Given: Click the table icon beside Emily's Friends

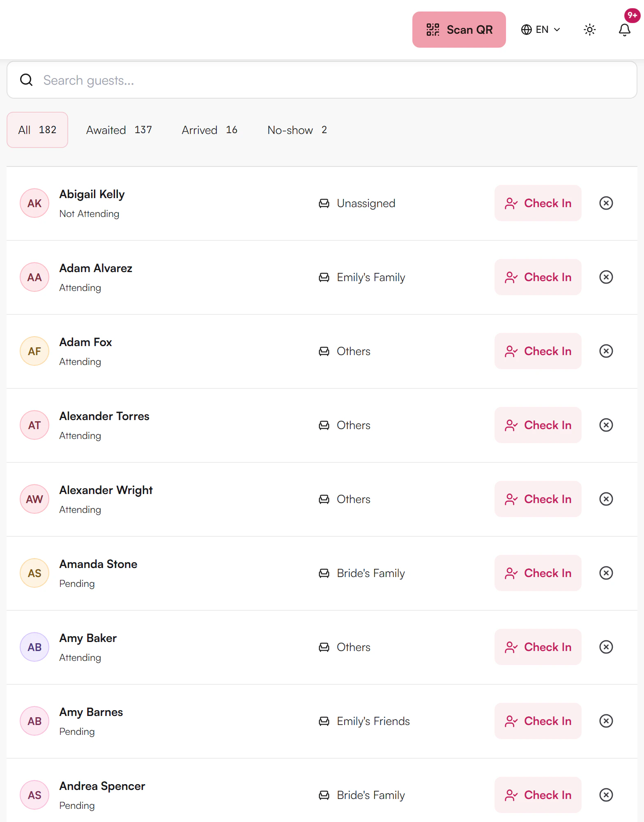Looking at the screenshot, I should (324, 721).
